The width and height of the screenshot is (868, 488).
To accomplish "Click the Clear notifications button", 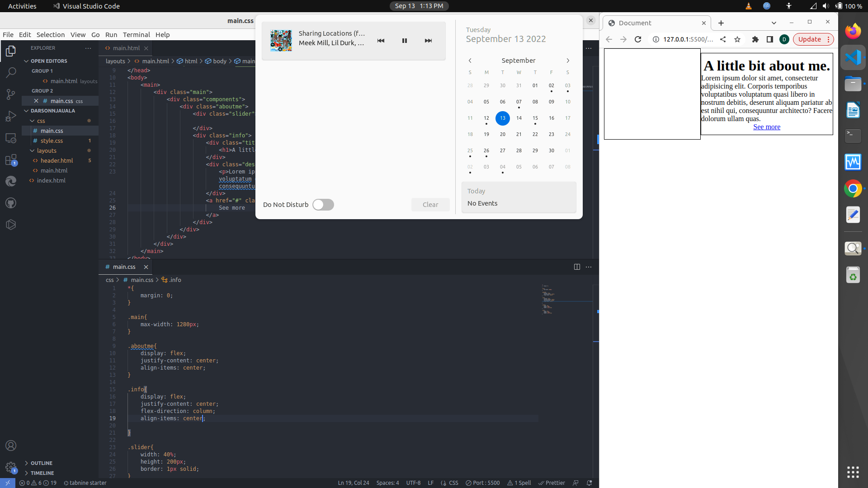I will pyautogui.click(x=430, y=205).
